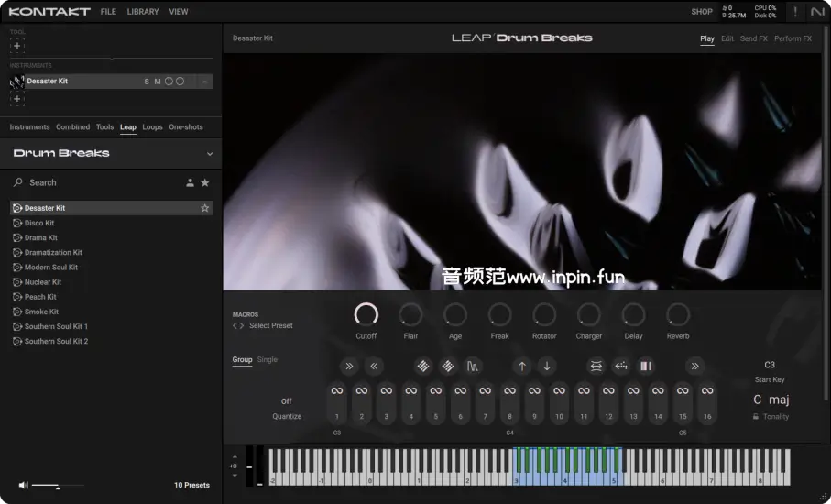This screenshot has width=831, height=504.
Task: Click the Cutoff macro knob
Action: [x=366, y=315]
